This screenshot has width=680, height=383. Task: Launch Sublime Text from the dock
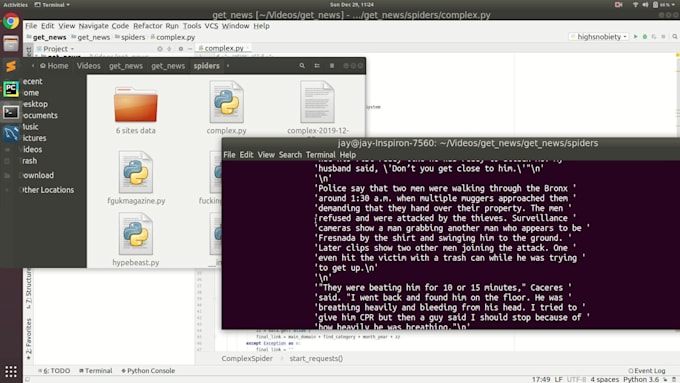pos(11,66)
